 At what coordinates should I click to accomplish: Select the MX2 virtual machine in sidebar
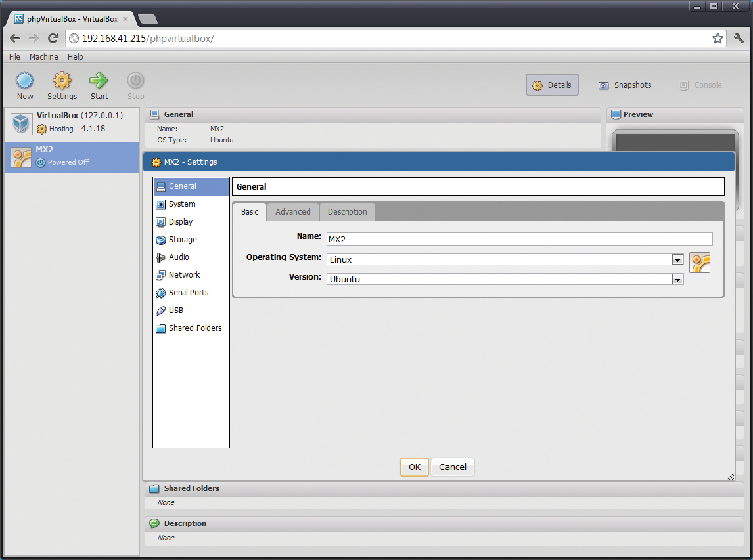point(66,156)
